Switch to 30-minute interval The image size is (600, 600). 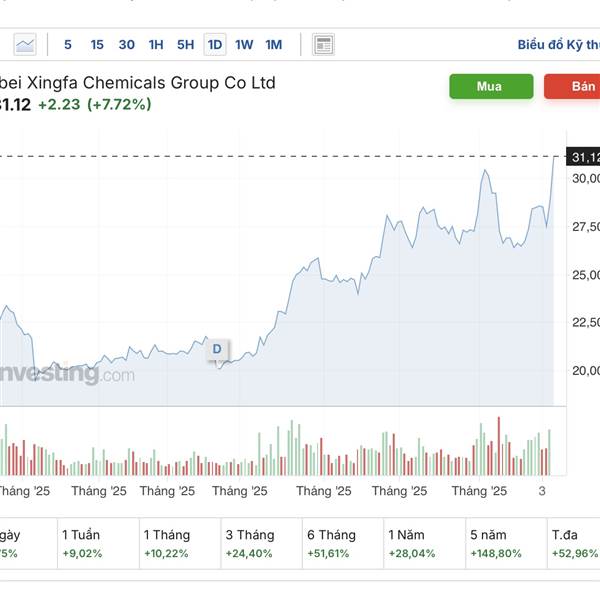click(127, 44)
